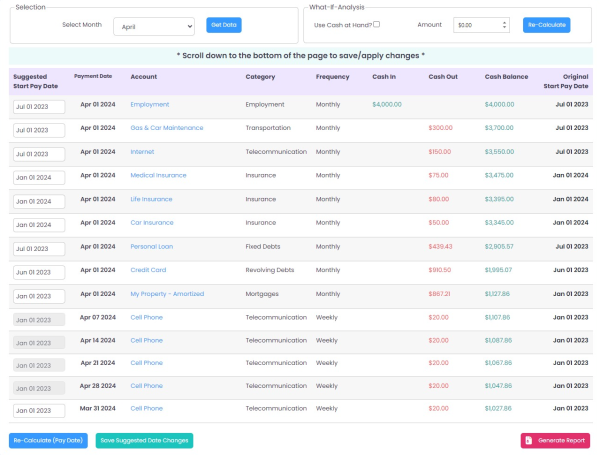Select the Credit Card account link
The height and width of the screenshot is (455, 600).
point(148,270)
